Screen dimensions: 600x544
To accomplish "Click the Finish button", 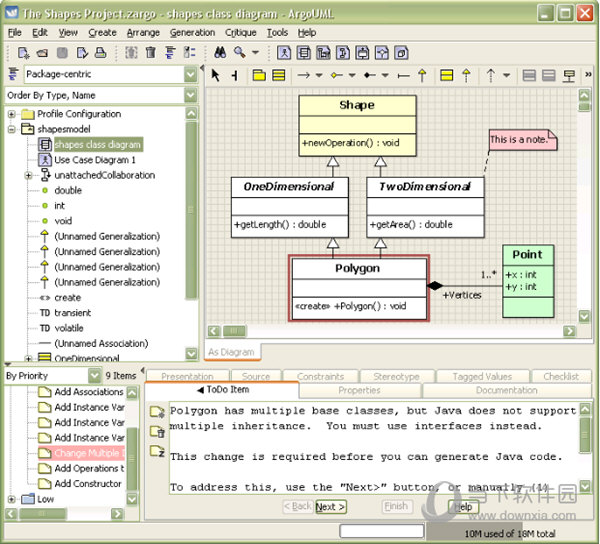I will [x=397, y=507].
